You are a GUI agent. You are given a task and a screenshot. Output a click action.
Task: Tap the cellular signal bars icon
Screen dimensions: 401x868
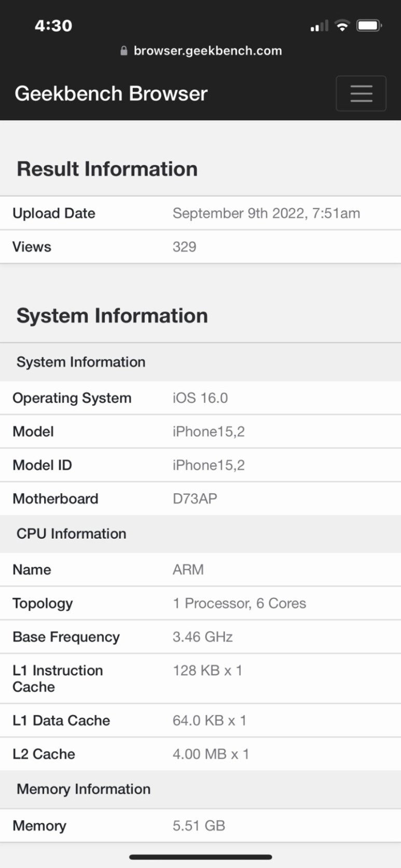[x=319, y=26]
